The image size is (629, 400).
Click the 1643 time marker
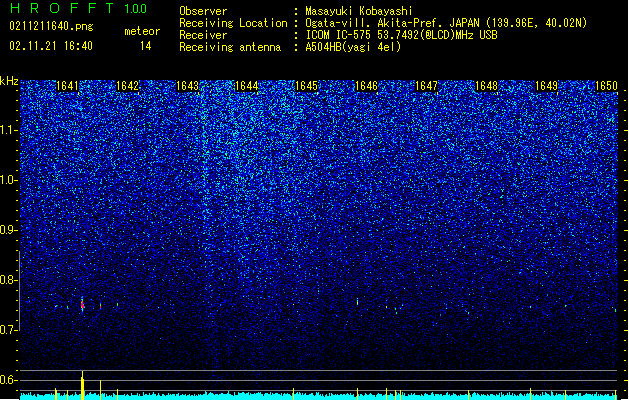(x=187, y=86)
